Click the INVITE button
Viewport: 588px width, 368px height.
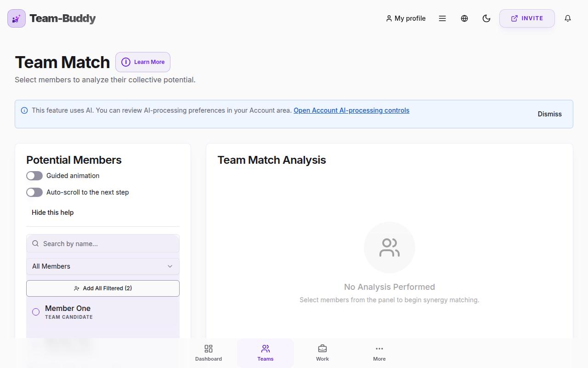527,18
